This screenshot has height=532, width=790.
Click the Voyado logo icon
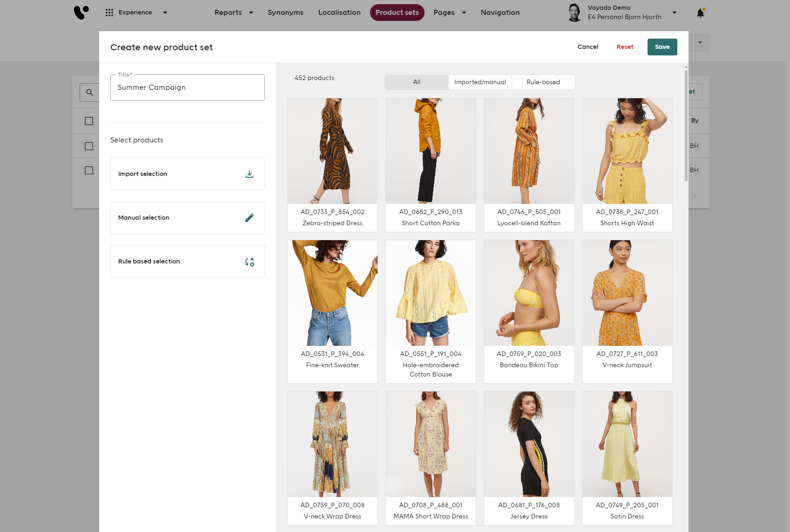[x=81, y=13]
